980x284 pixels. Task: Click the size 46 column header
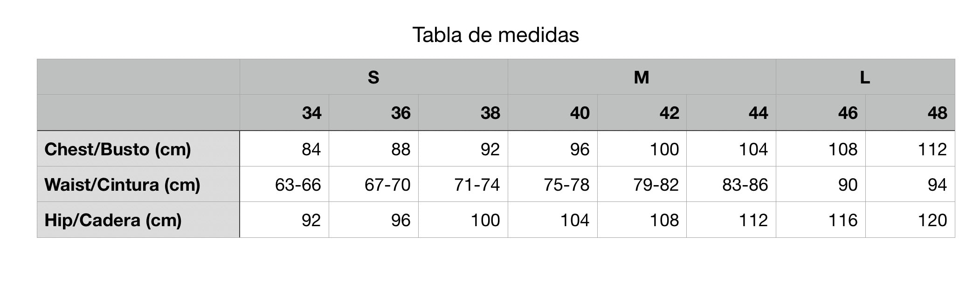[x=848, y=113]
